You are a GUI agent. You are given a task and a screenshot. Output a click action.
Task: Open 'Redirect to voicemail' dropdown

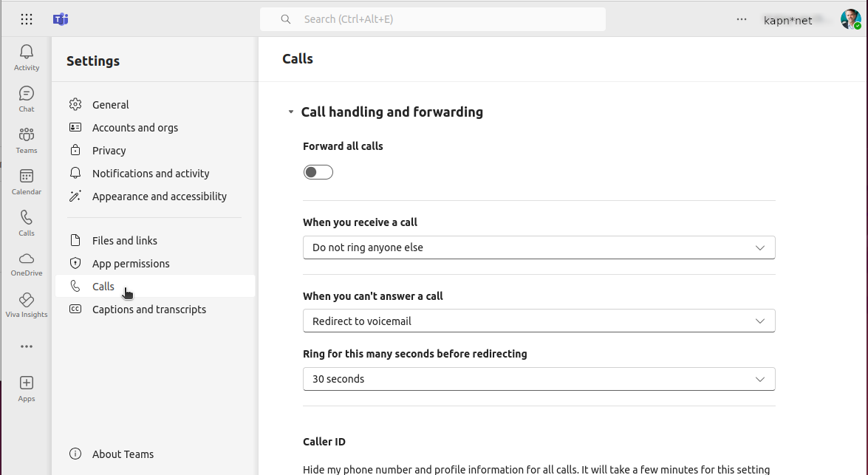point(539,321)
